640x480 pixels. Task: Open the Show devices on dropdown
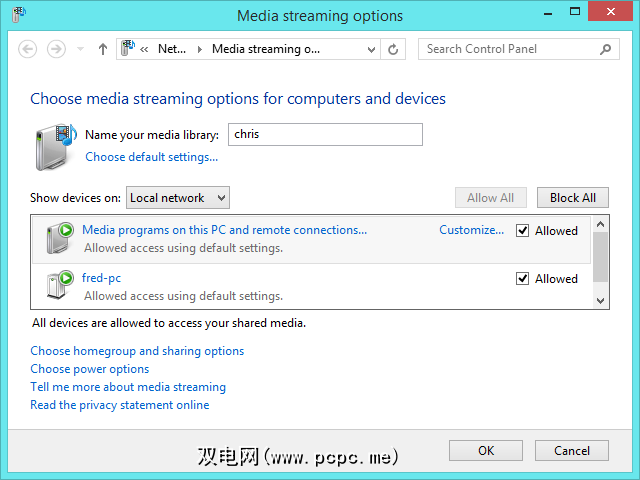coord(179,198)
